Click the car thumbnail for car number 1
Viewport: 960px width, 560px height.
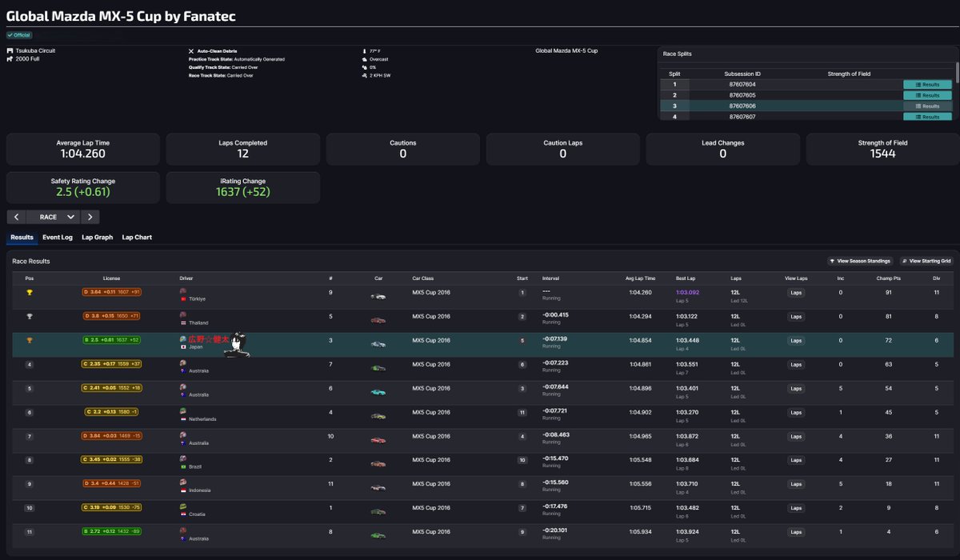click(378, 512)
